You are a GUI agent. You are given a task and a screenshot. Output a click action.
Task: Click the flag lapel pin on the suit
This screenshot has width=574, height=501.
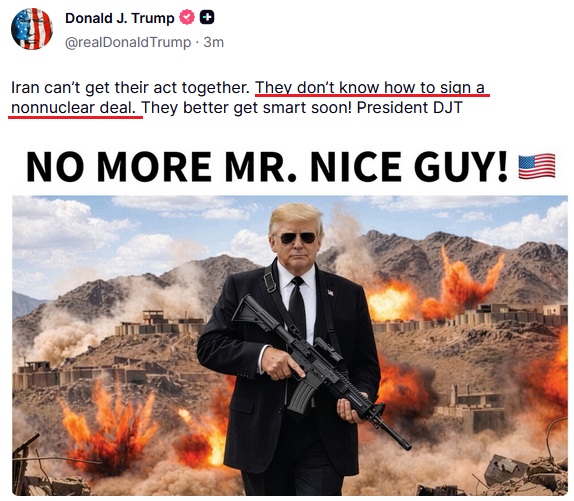coord(330,293)
